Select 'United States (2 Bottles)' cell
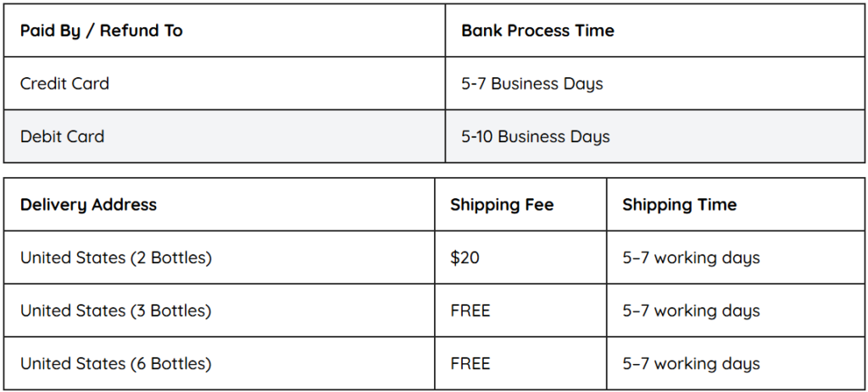The width and height of the screenshot is (868, 392). pyautogui.click(x=220, y=257)
